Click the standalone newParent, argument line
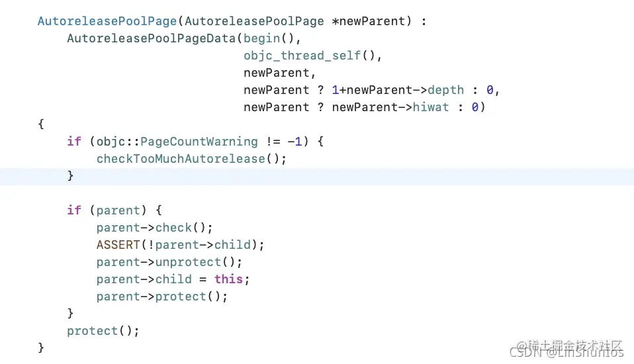Viewport: 634px width, 364px height. click(x=279, y=73)
